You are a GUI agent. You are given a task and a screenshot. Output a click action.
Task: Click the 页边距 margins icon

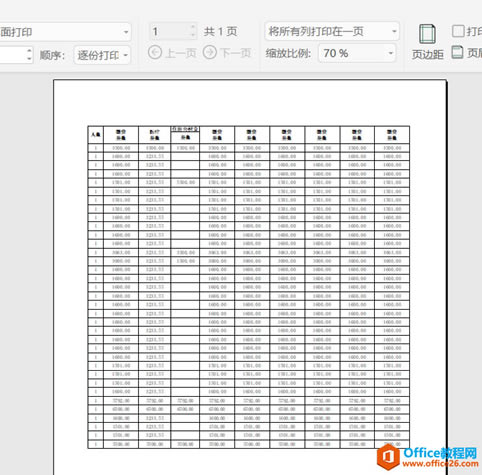coord(427,42)
